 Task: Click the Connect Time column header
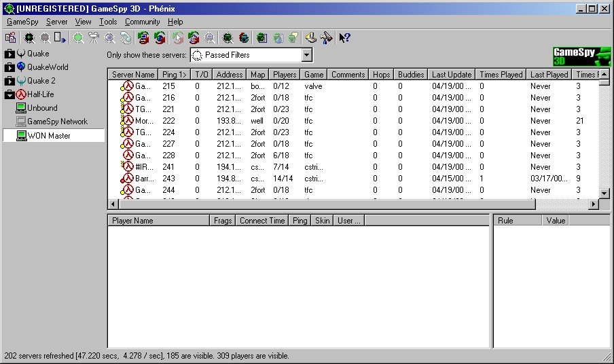(262, 220)
